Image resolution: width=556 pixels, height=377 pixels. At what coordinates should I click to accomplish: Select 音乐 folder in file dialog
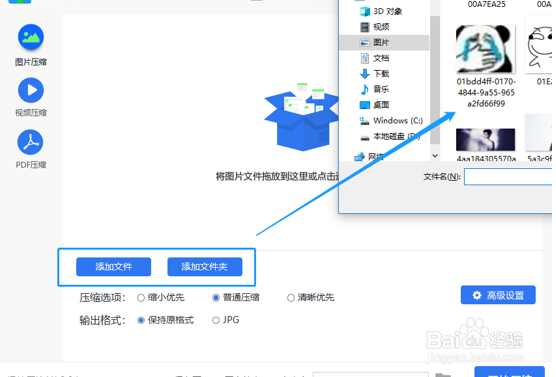384,89
